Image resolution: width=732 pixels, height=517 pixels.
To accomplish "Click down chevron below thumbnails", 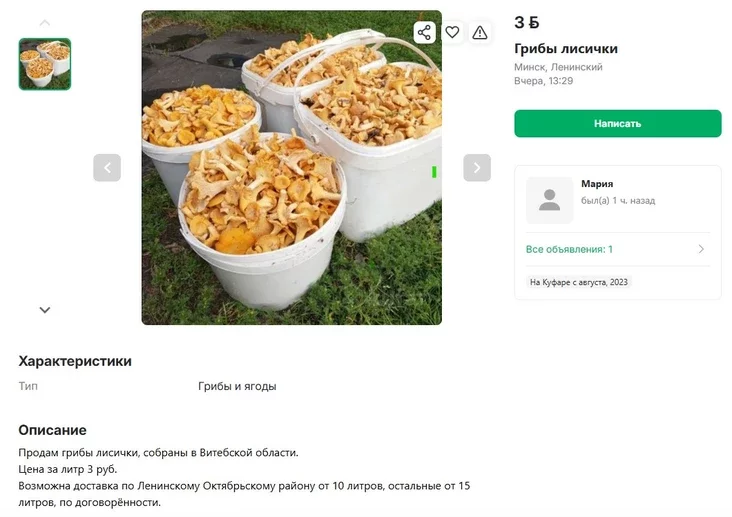I will tap(45, 310).
